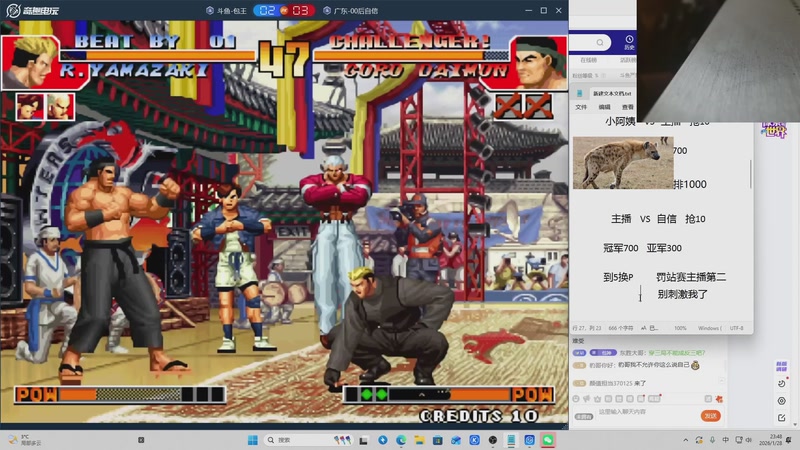
Task: Open Microsoft Store from the taskbar
Action: [x=437, y=440]
